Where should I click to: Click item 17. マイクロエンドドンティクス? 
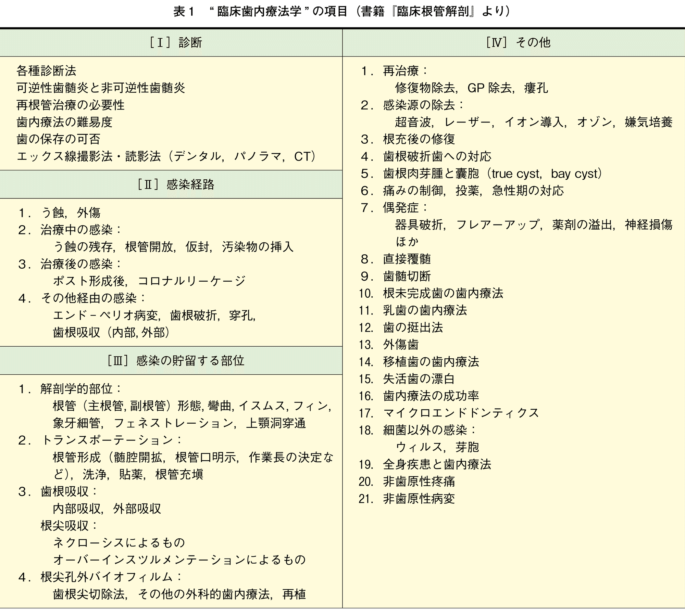pos(449,413)
